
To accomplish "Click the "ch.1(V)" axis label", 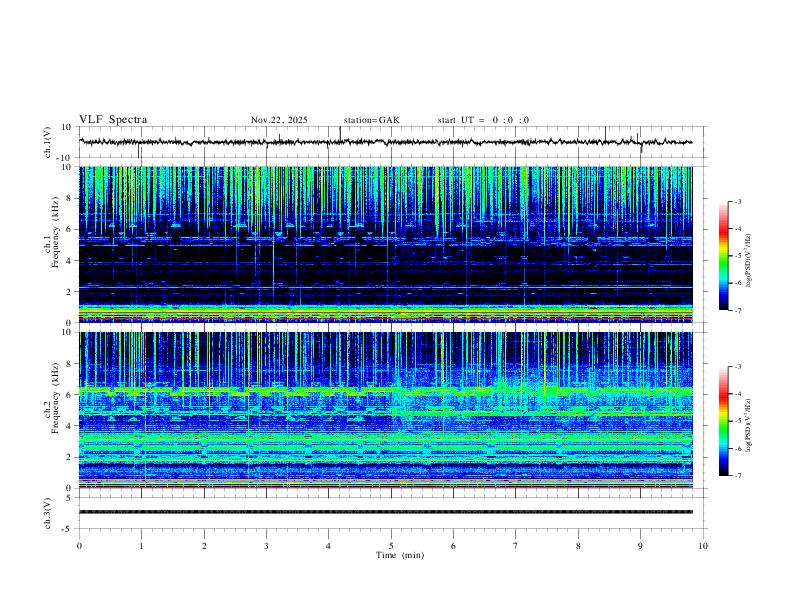I will (48, 142).
